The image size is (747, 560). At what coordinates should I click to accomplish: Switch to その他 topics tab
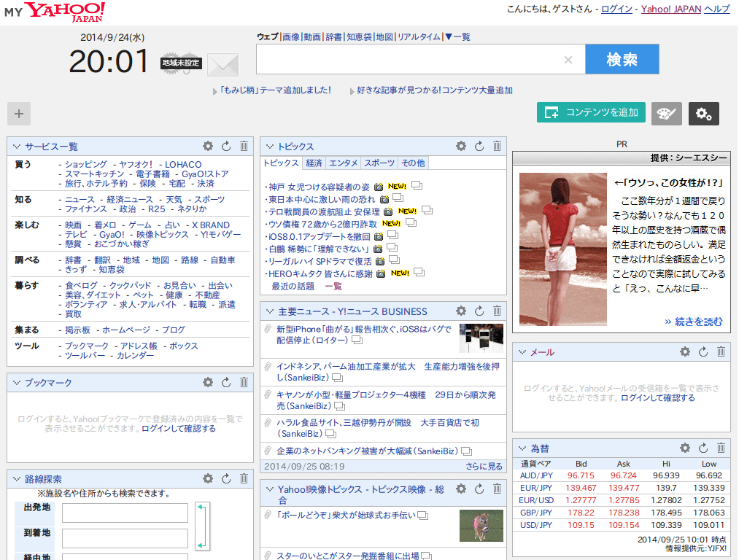click(413, 163)
